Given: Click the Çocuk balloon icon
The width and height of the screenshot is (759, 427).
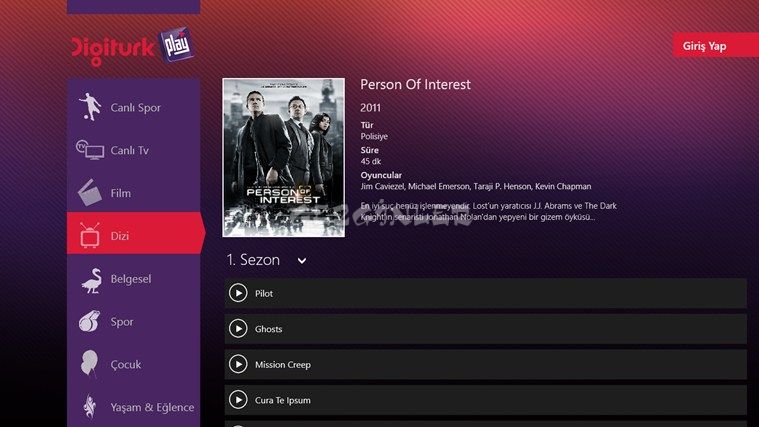Looking at the screenshot, I should (89, 363).
